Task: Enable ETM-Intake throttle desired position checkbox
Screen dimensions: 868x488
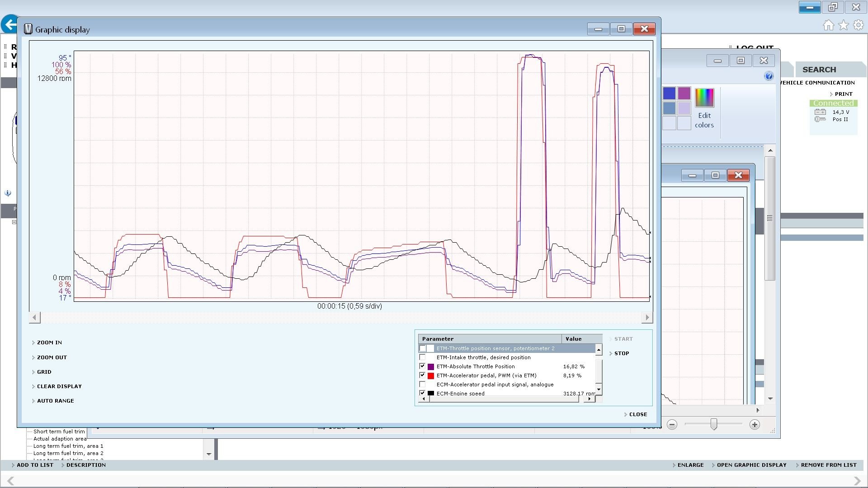Action: tap(422, 357)
